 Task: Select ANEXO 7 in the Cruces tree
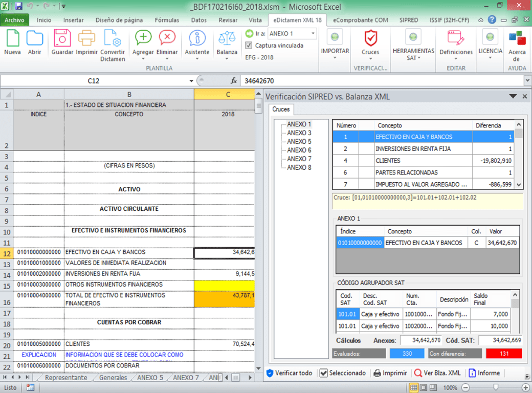pyautogui.click(x=299, y=159)
